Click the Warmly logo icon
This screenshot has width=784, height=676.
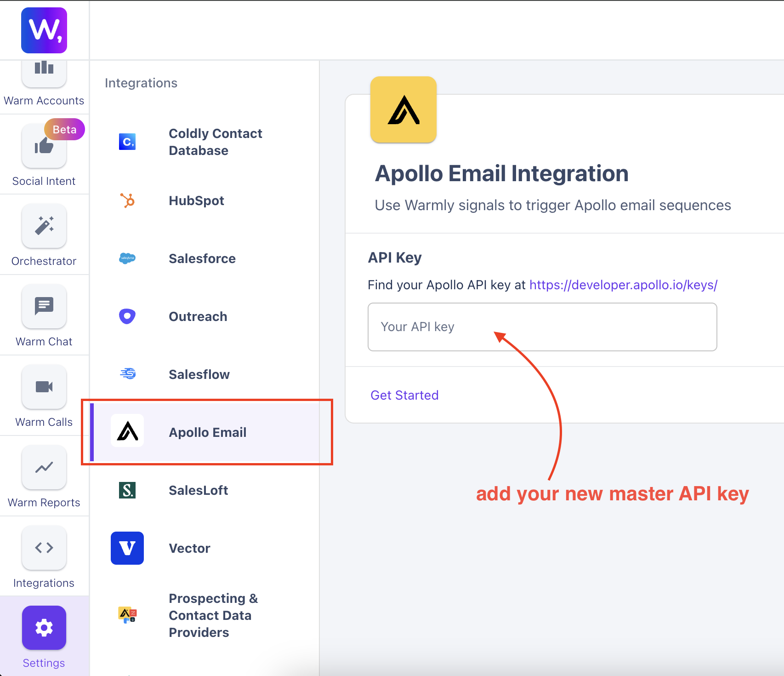tap(44, 30)
